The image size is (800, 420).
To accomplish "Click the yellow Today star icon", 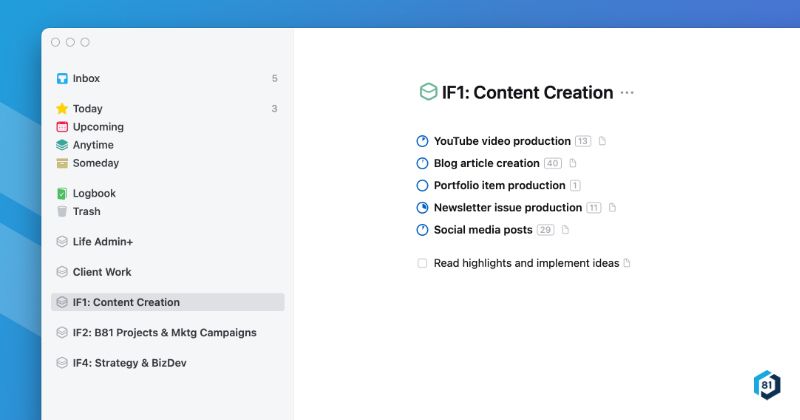I will coord(62,109).
